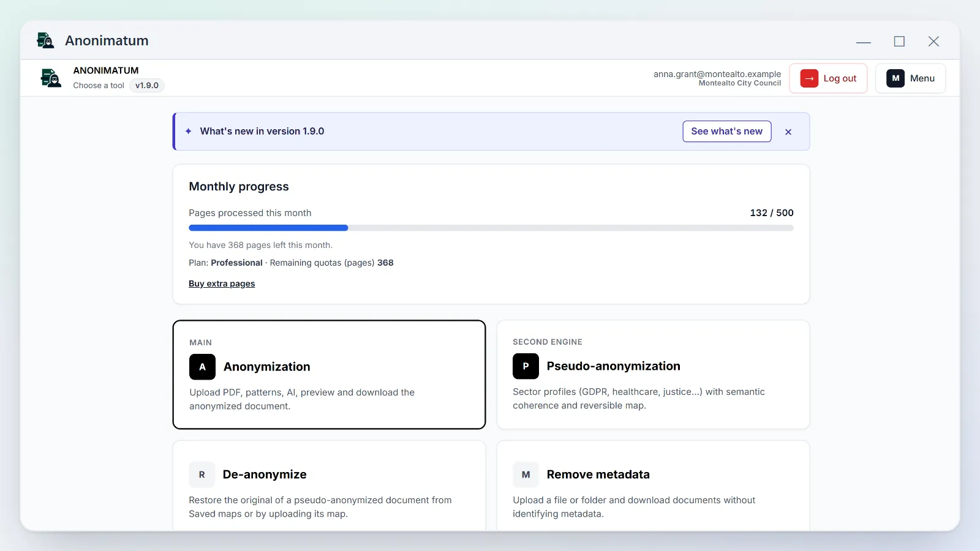Open the Menu button
Image resolution: width=980 pixels, height=551 pixels.
910,78
